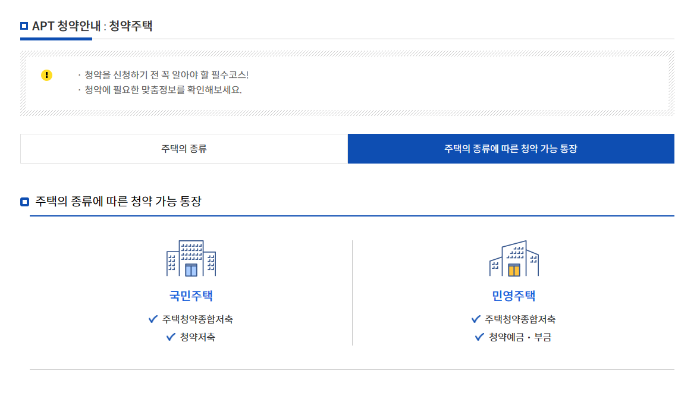Click the square bullet beside the 청약 가능 통장 section heading
This screenshot has width=700, height=396.
[25, 202]
